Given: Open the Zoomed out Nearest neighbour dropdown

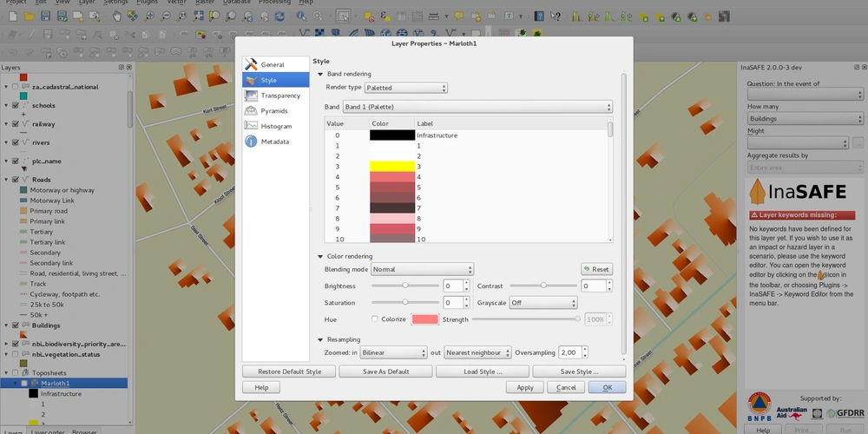Looking at the screenshot, I should point(477,352).
